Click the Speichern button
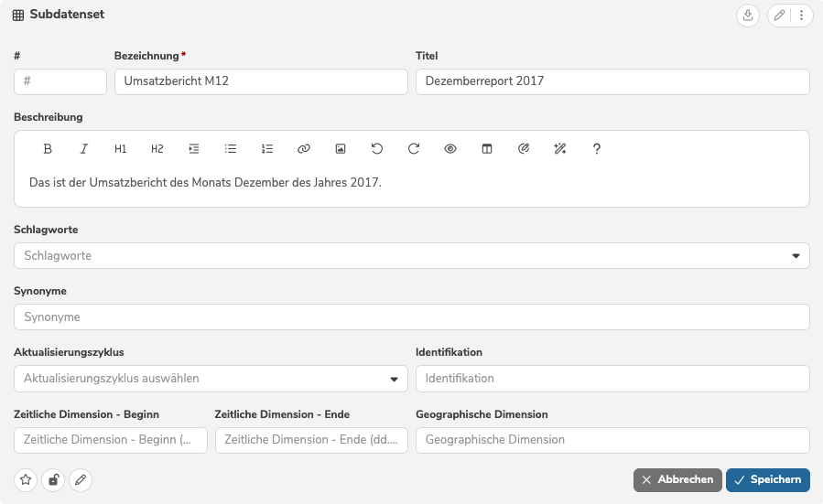The image size is (823, 504). point(767,480)
